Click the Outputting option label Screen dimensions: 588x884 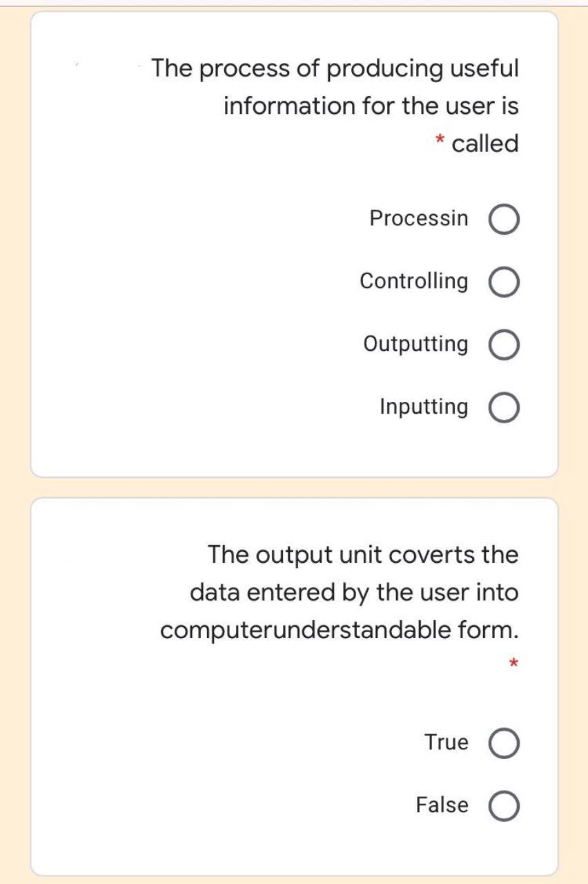pos(415,343)
